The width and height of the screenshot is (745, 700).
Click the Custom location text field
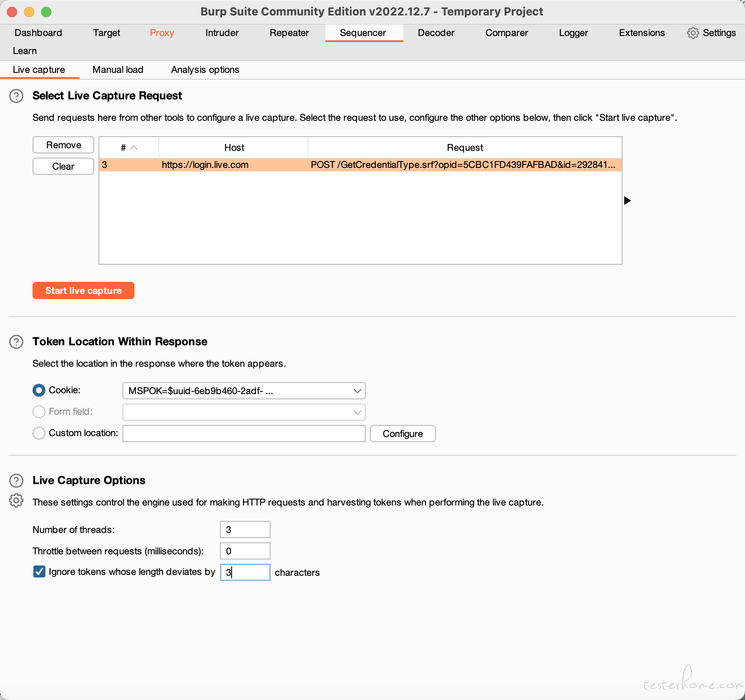click(x=244, y=434)
